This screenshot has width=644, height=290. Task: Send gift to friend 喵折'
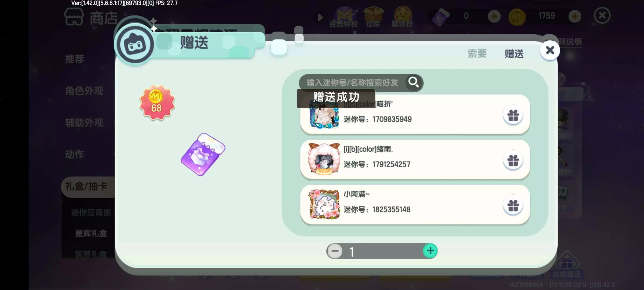[x=513, y=115]
